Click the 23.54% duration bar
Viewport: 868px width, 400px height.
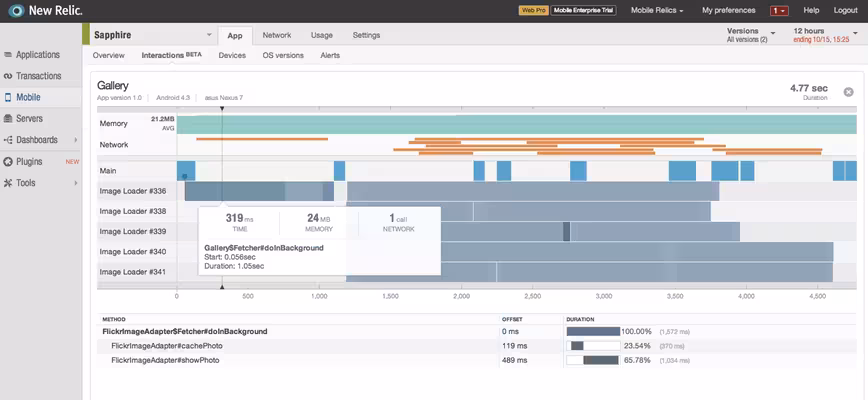[593, 346]
